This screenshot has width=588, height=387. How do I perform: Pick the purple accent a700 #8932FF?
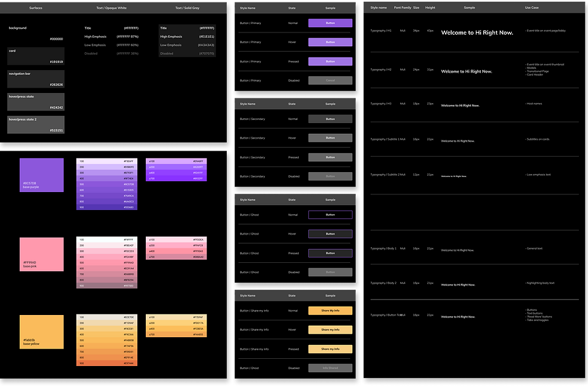(x=176, y=179)
